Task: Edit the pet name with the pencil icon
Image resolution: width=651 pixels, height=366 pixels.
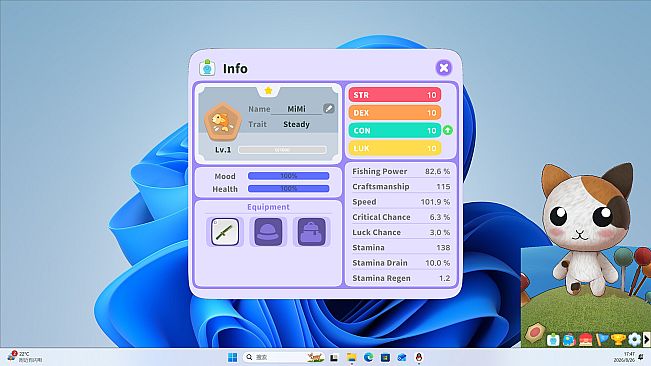Action: [329, 108]
